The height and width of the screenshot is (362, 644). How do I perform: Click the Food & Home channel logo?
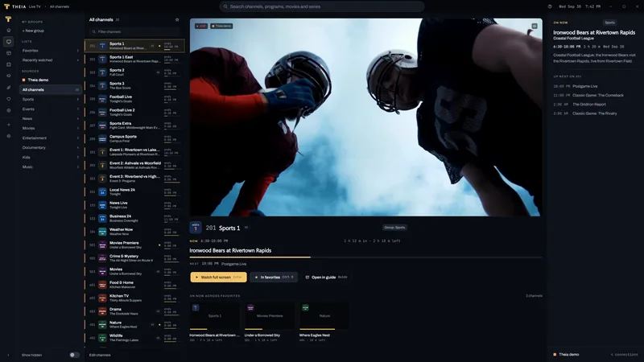coord(102,285)
